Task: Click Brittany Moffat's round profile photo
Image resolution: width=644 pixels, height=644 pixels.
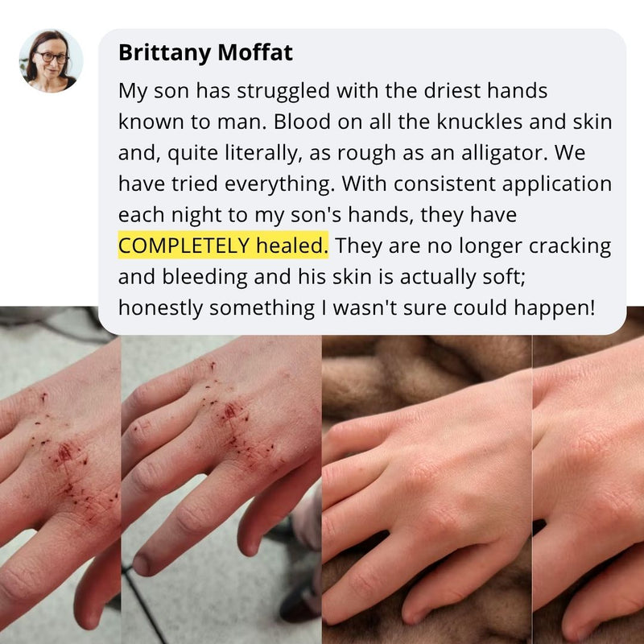Action: [x=51, y=61]
